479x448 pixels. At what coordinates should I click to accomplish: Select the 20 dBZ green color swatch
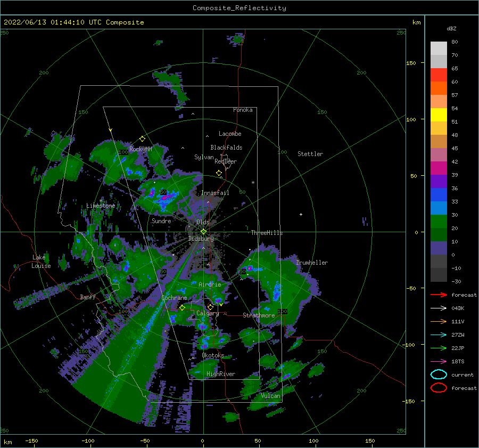pyautogui.click(x=439, y=222)
